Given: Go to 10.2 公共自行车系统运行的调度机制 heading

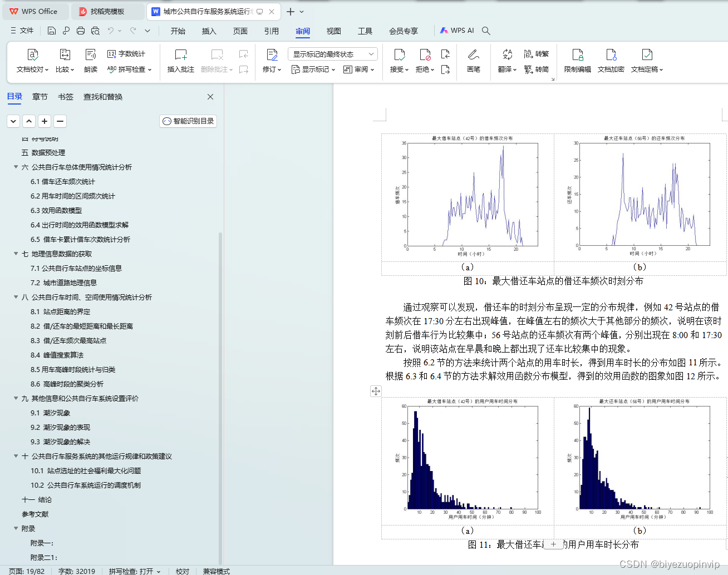Looking at the screenshot, I should point(86,485).
